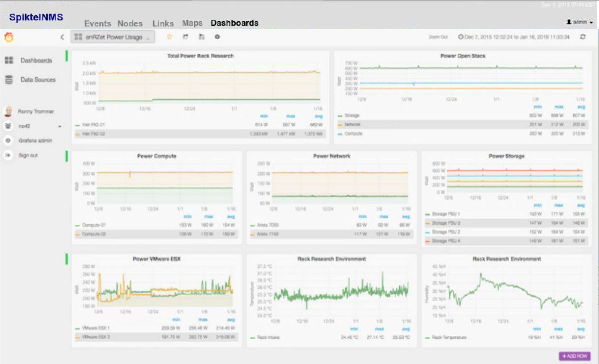The image size is (599, 364).
Task: Click the clock icon in time range picker
Action: coord(461,37)
